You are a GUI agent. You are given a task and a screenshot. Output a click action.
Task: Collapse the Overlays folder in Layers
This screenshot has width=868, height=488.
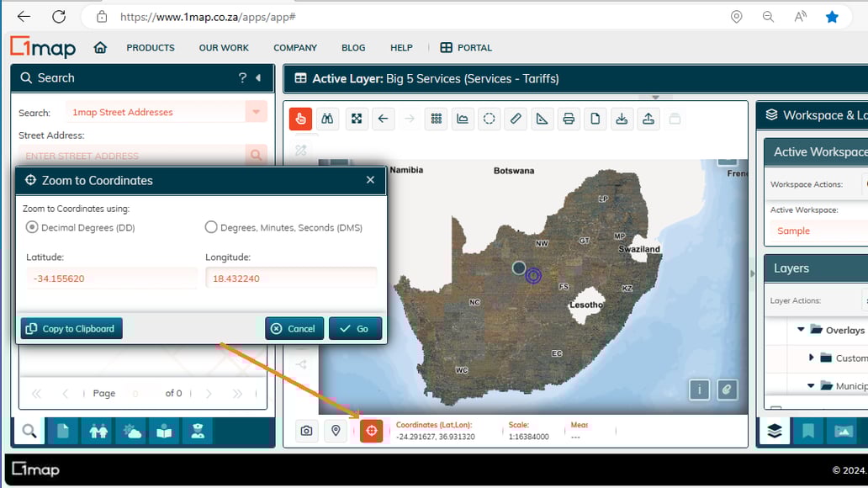(802, 330)
